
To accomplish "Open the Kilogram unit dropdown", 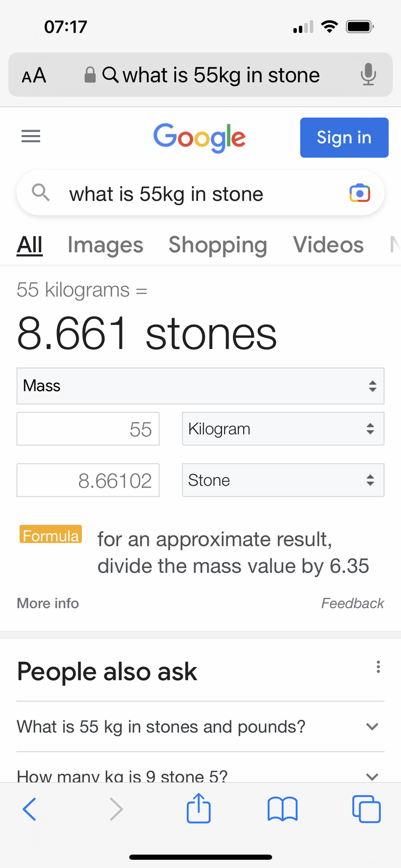I will point(283,429).
